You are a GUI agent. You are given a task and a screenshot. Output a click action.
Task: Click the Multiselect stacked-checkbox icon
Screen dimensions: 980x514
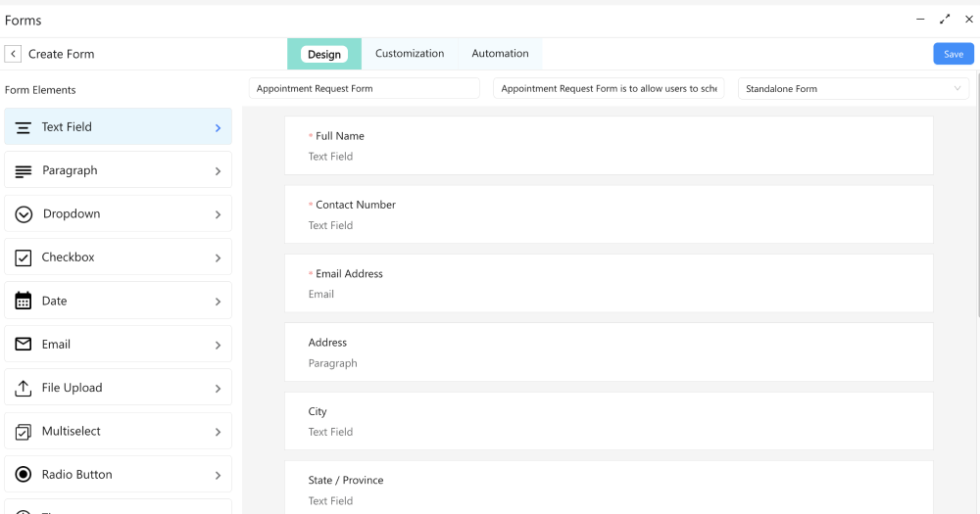point(24,432)
